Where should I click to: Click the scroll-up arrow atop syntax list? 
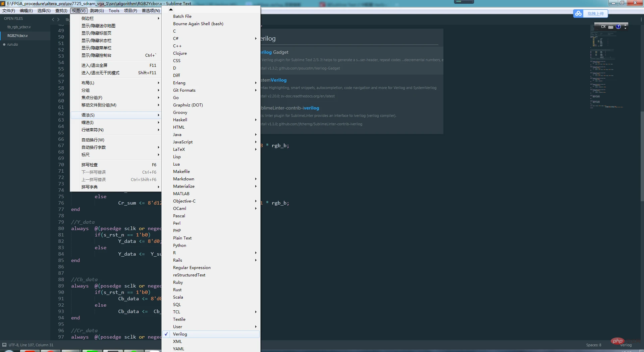point(171,9)
